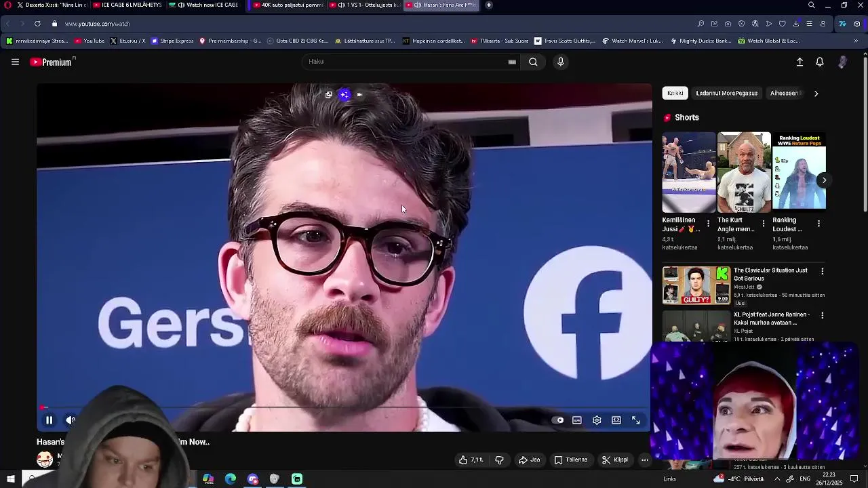Like the video (7,1 t.)
Screen dimensions: 868x488
471,460
